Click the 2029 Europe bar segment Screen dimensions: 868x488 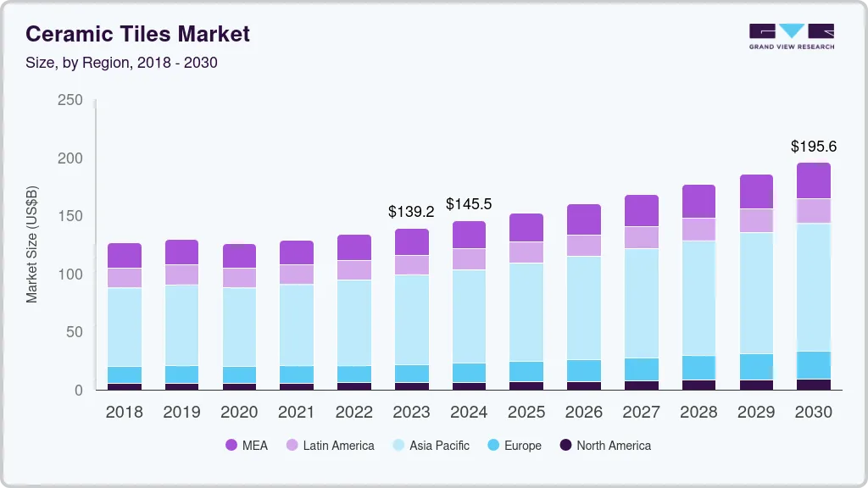(756, 366)
